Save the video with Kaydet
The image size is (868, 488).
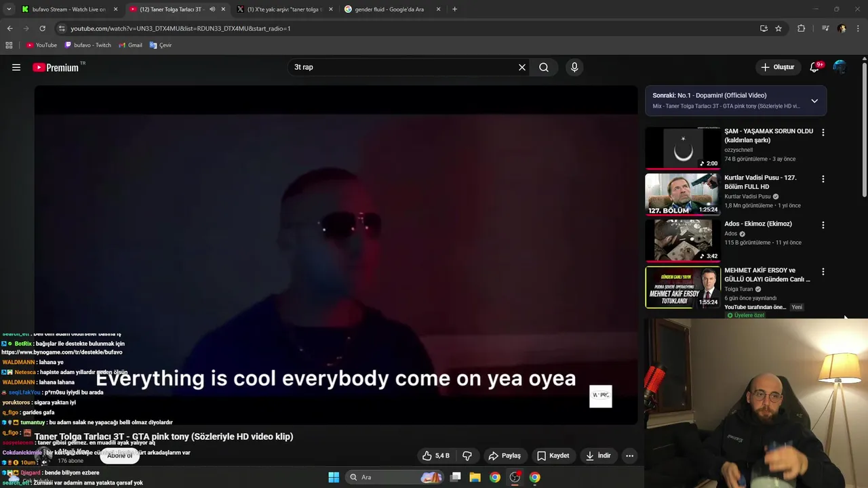(x=553, y=455)
